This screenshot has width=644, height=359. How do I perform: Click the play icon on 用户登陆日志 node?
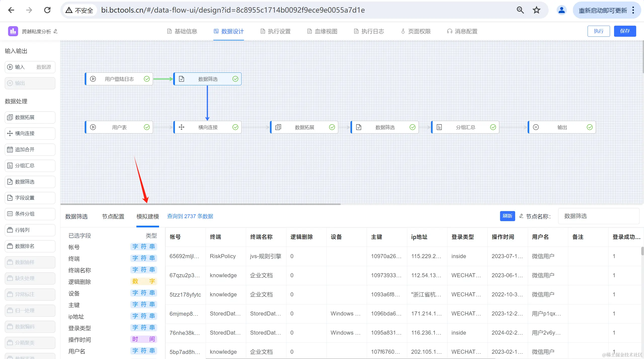93,79
